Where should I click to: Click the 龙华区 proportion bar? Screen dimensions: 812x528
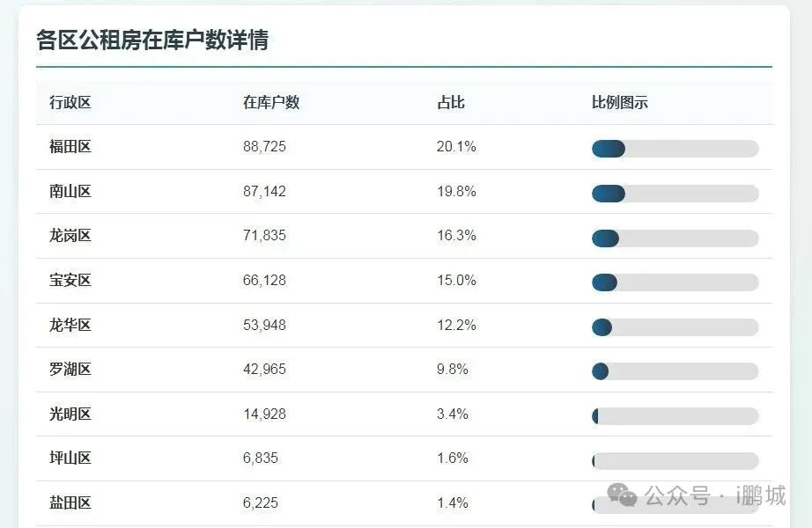(x=675, y=327)
